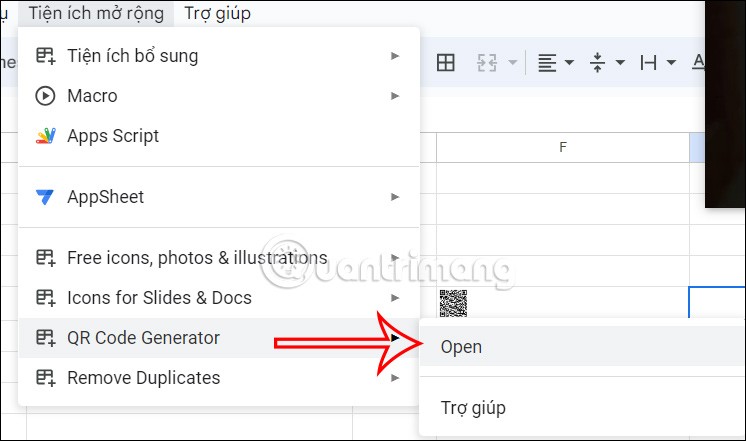Click the QR code image in cell
746x441 pixels.
pyautogui.click(x=453, y=303)
